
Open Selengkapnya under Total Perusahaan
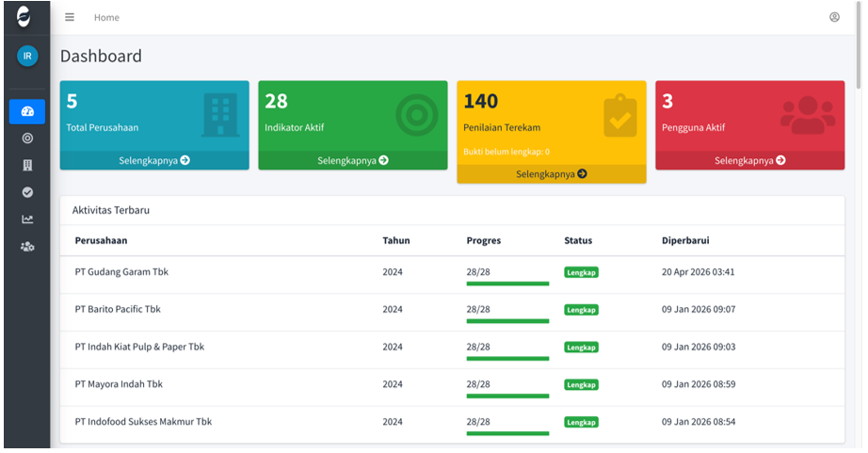tap(154, 160)
